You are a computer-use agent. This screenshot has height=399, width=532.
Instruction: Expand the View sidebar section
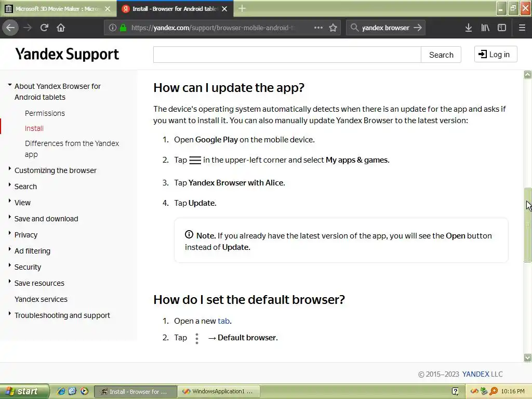pos(22,203)
